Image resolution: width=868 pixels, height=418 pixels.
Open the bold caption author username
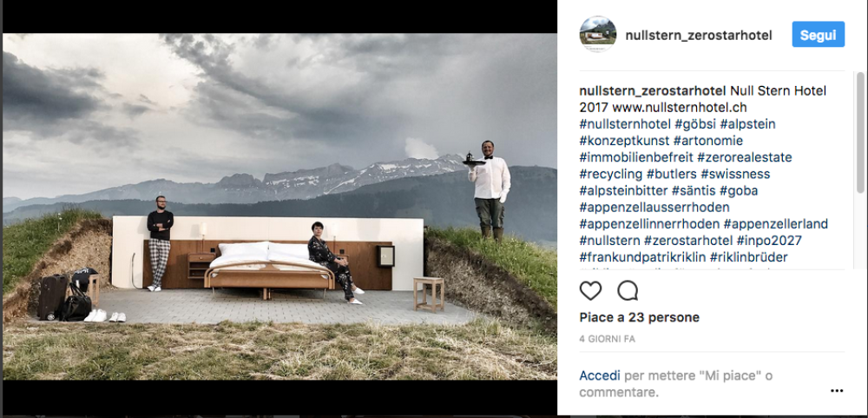[x=653, y=91]
